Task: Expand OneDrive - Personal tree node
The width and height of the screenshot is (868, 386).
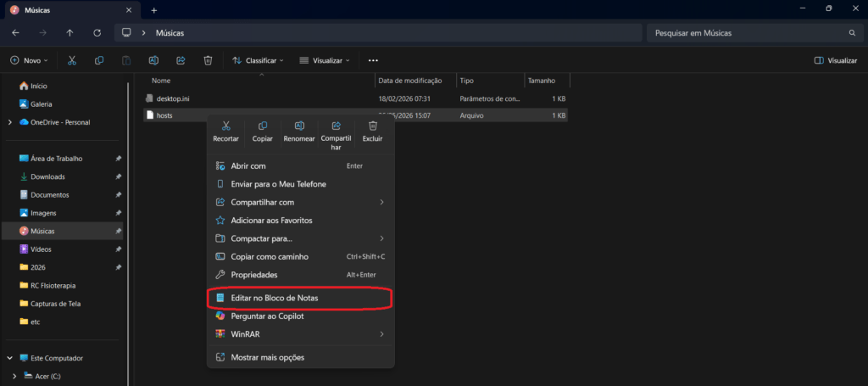Action: coord(10,122)
